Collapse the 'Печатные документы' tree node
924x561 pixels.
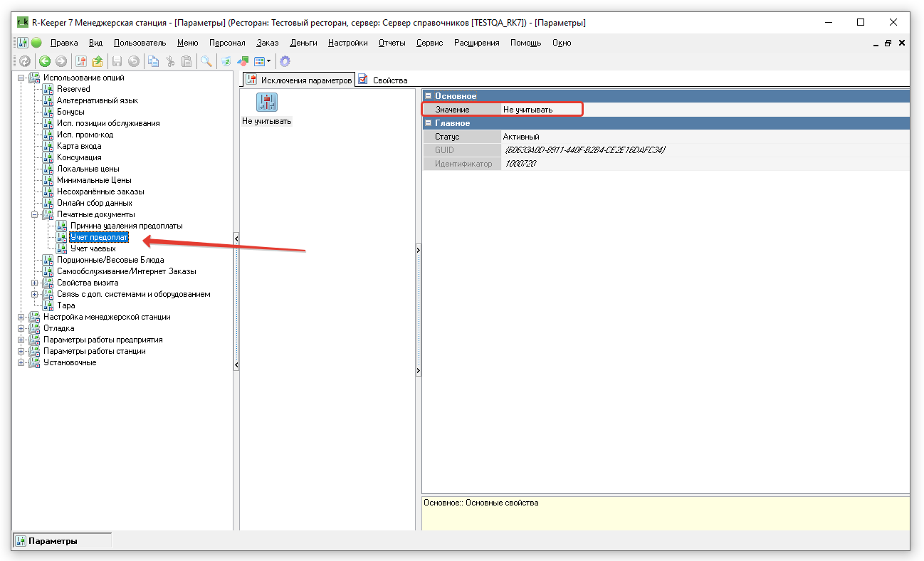(x=34, y=214)
